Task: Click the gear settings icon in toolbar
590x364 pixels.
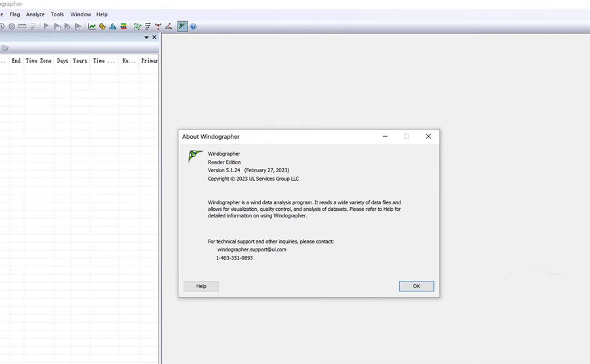Action: pyautogui.click(x=12, y=26)
